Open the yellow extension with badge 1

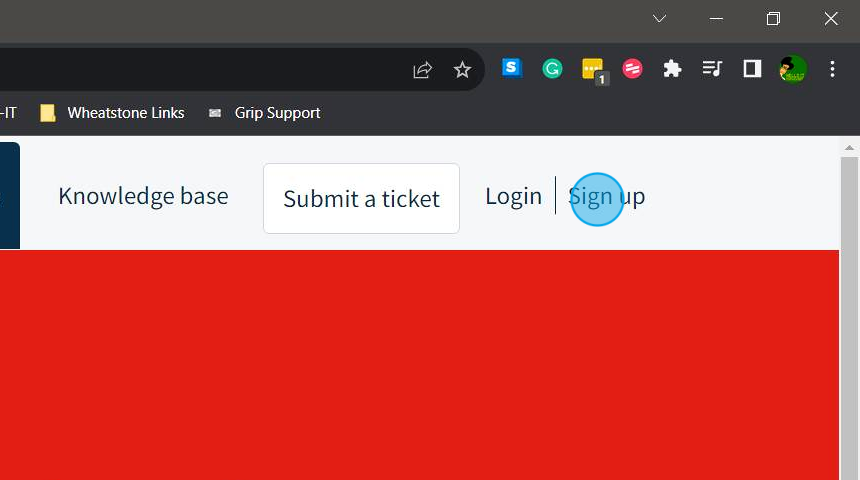pos(594,71)
